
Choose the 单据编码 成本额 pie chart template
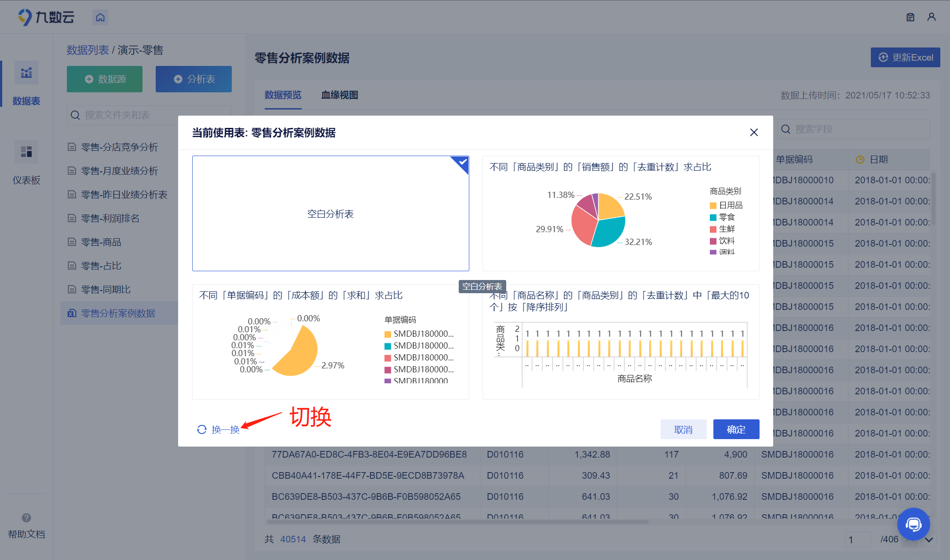pyautogui.click(x=330, y=342)
